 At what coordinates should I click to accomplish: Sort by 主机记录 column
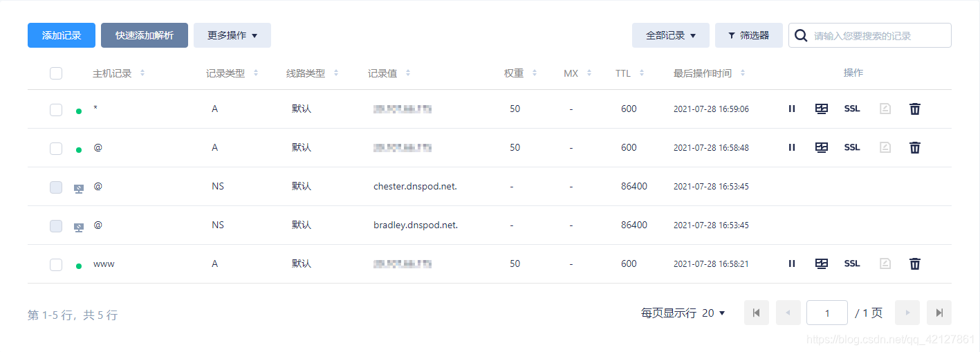click(x=142, y=73)
